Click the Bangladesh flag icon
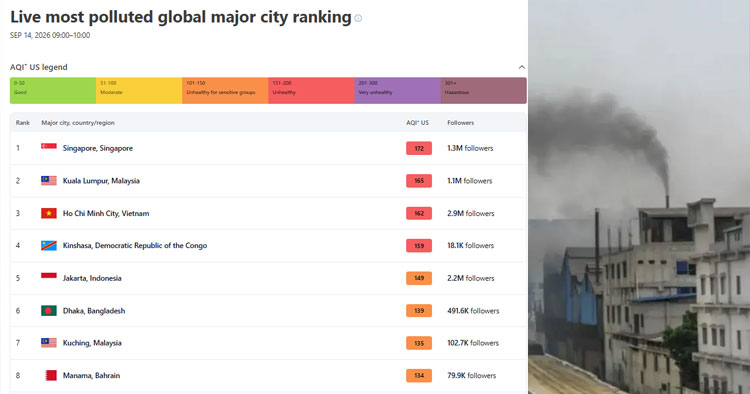Screen dimensions: 750x394 tap(49, 311)
